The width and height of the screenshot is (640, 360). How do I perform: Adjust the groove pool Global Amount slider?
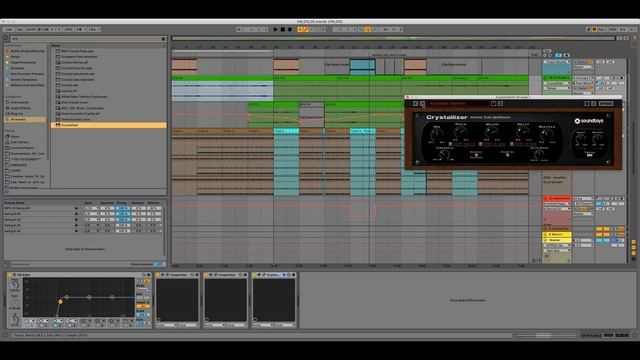tap(158, 264)
